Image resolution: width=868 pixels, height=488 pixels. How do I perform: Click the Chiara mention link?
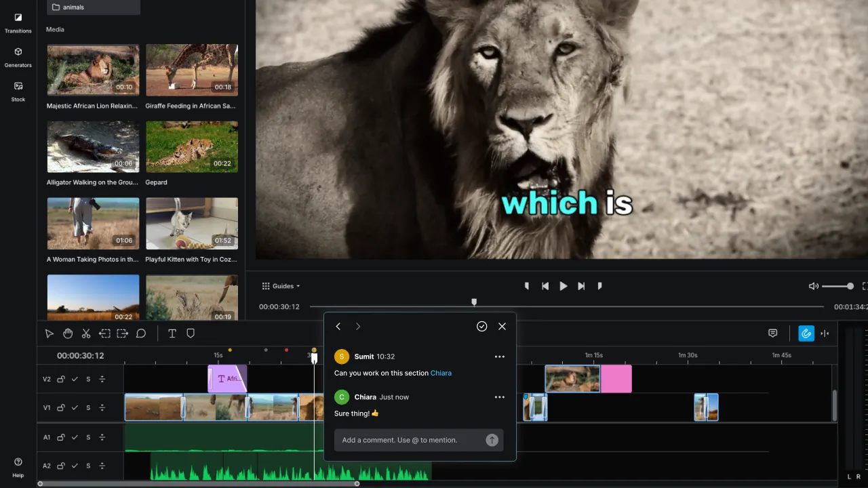(441, 373)
